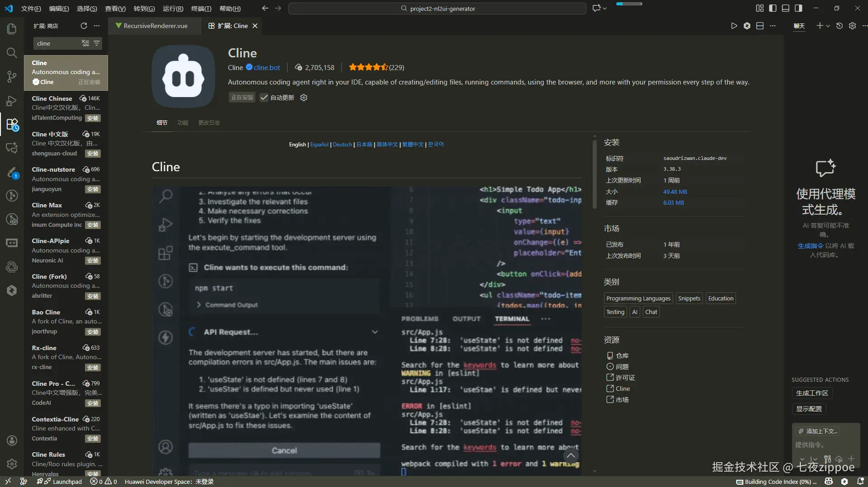Click 添加上下文 button in chat

pos(818,431)
